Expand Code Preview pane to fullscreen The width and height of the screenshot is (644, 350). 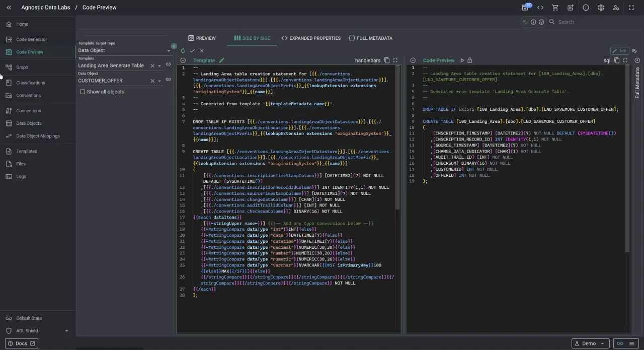coord(625,60)
